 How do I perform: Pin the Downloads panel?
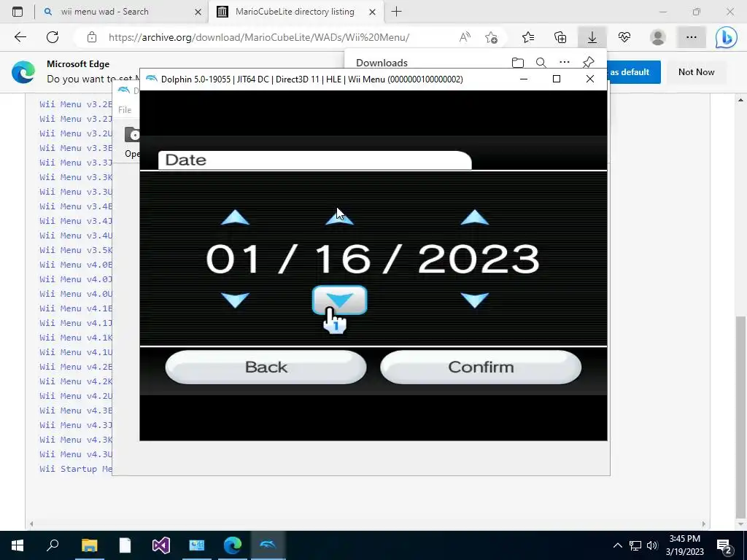(589, 63)
